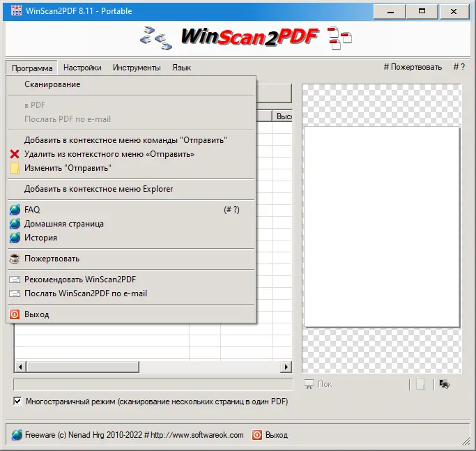Viewport: 476px width, 451px height.
Task: Select Добавить в контекстное меню Explorer
Action: (x=131, y=189)
